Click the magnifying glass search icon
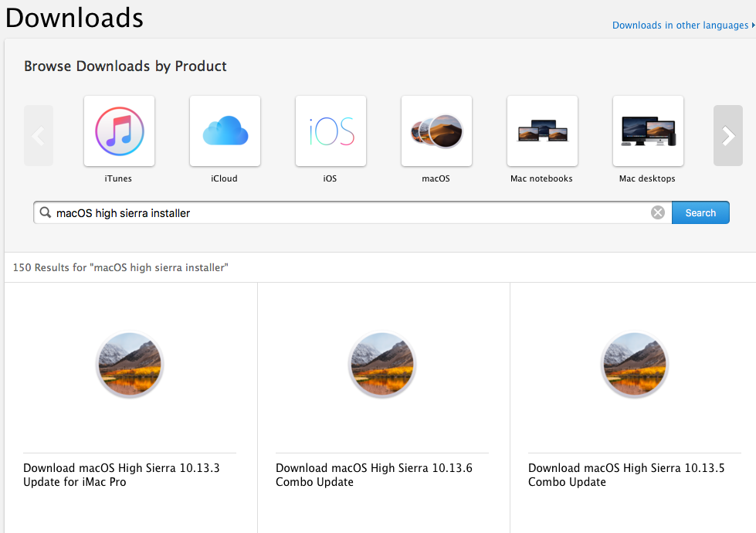The height and width of the screenshot is (533, 756). [46, 212]
